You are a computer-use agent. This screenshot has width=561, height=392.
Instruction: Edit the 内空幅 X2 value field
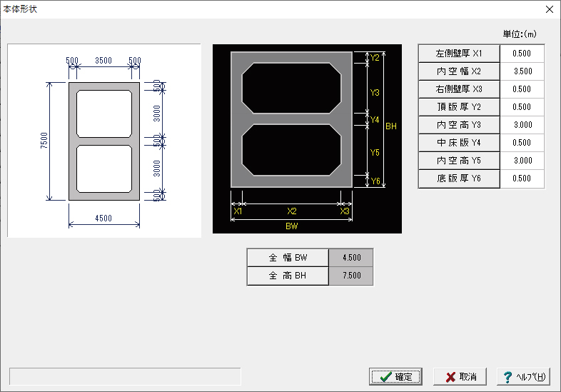(x=522, y=71)
